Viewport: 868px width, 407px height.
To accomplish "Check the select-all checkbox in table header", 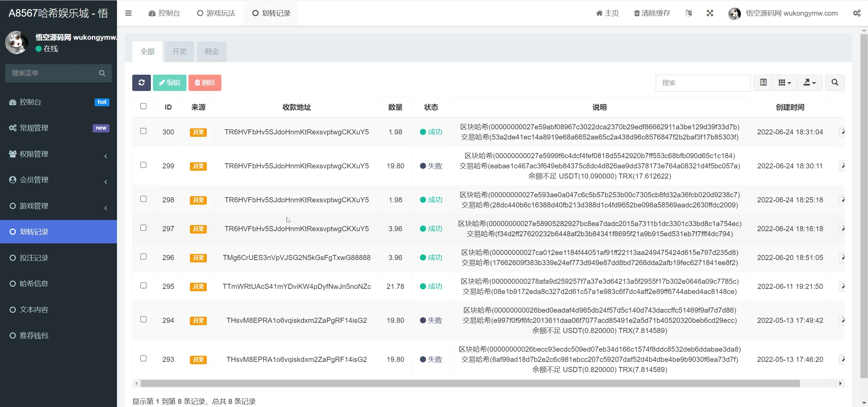I will [143, 106].
